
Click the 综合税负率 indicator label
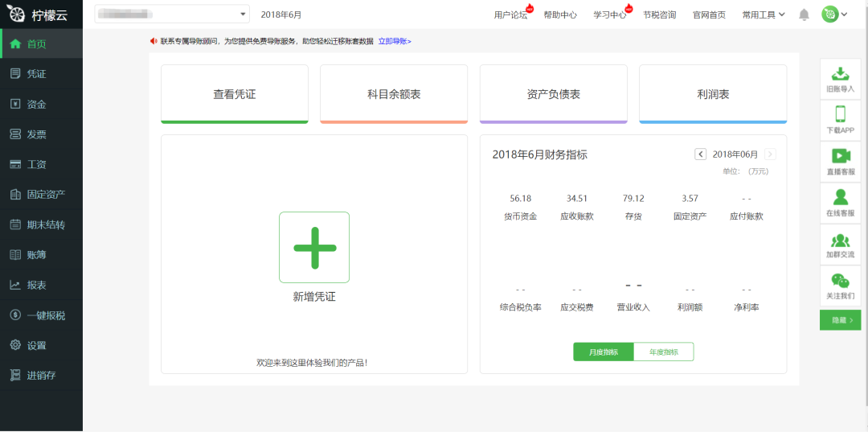pyautogui.click(x=520, y=307)
